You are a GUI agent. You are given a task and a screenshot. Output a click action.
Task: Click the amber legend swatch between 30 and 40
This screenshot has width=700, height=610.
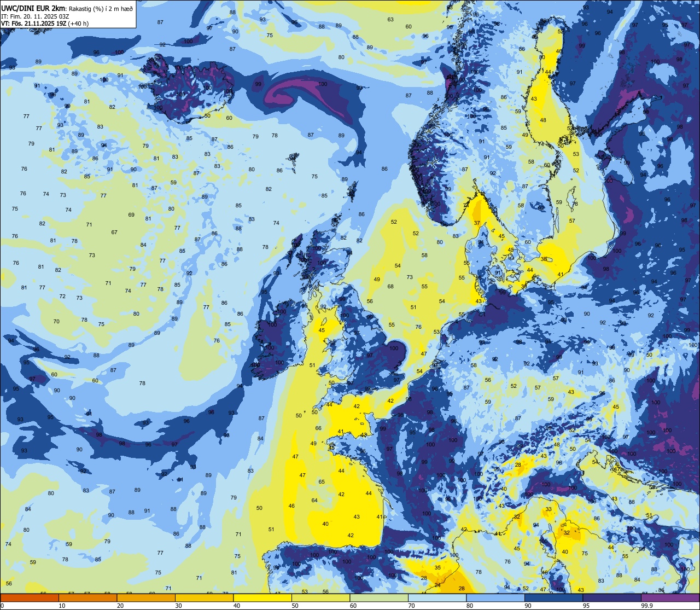coord(204,598)
